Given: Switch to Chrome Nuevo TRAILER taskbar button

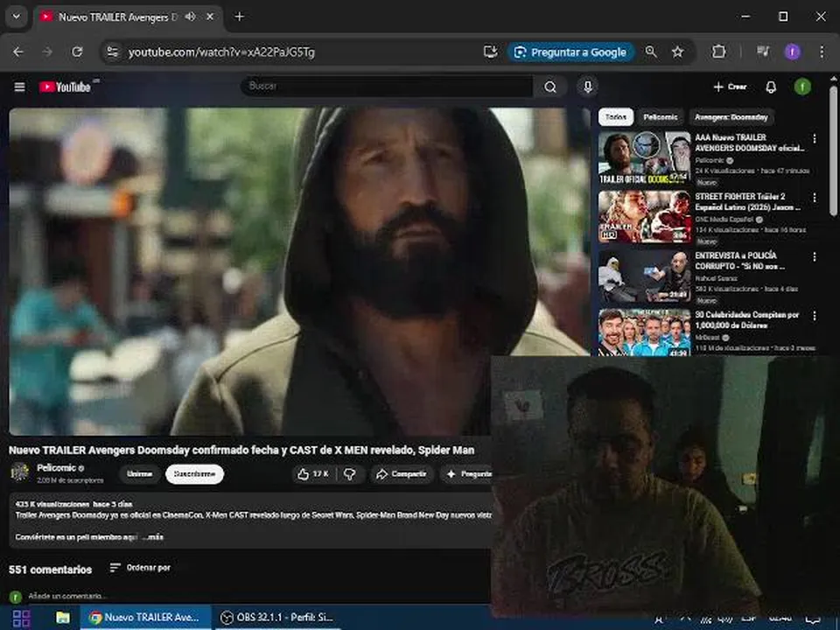Looking at the screenshot, I should click(144, 618).
